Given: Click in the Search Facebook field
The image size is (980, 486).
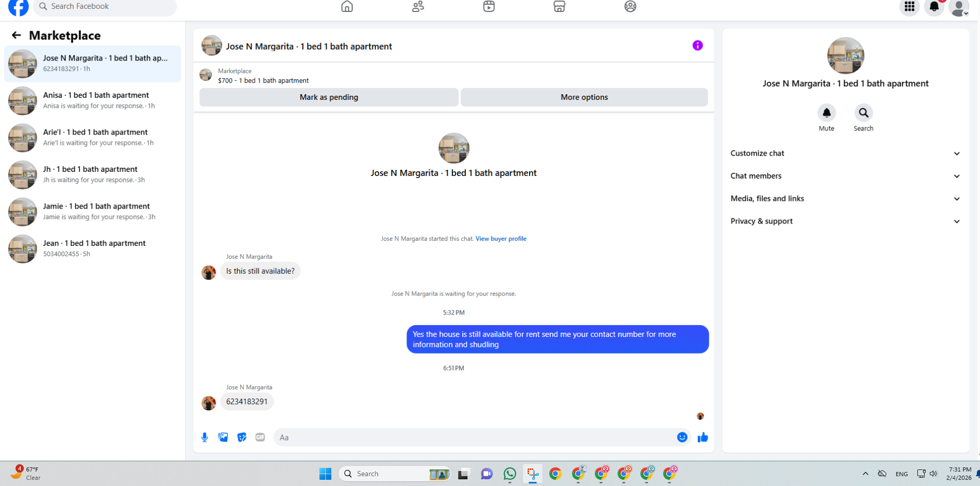Looking at the screenshot, I should (x=105, y=7).
